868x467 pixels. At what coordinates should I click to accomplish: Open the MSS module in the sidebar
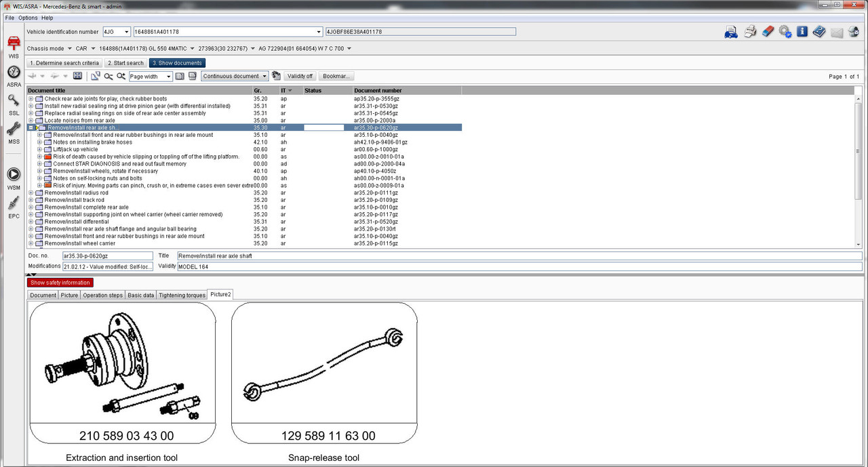14,132
